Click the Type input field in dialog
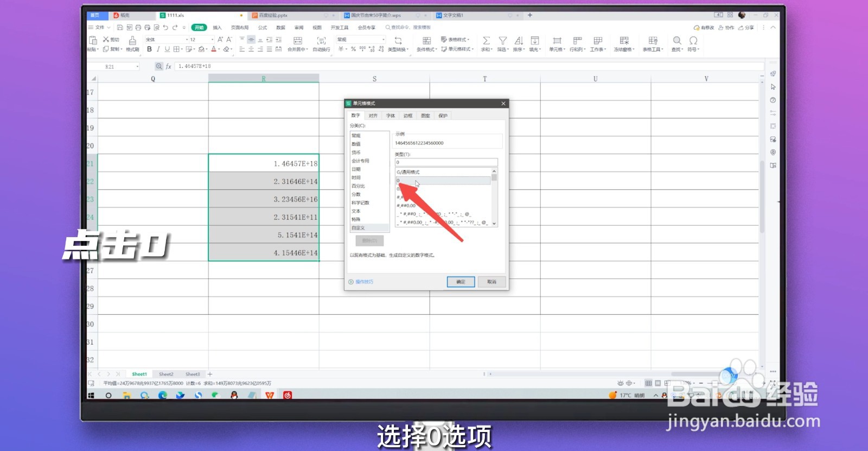The height and width of the screenshot is (451, 868). pos(446,162)
